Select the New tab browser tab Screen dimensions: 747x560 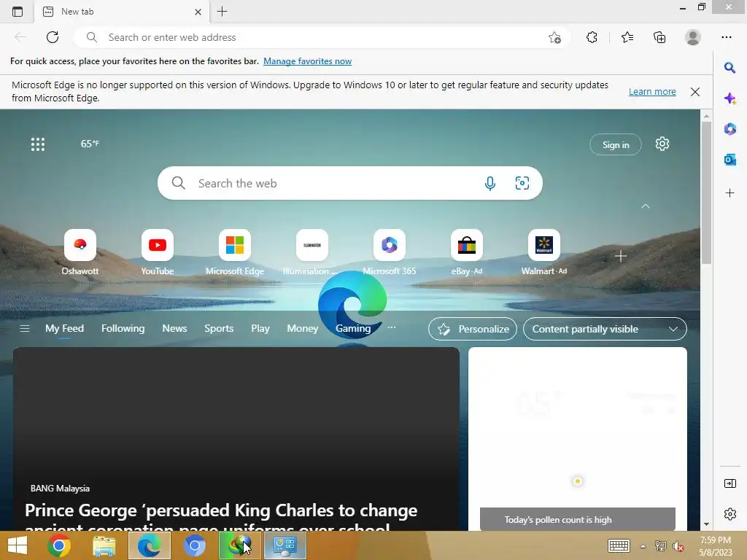click(122, 12)
